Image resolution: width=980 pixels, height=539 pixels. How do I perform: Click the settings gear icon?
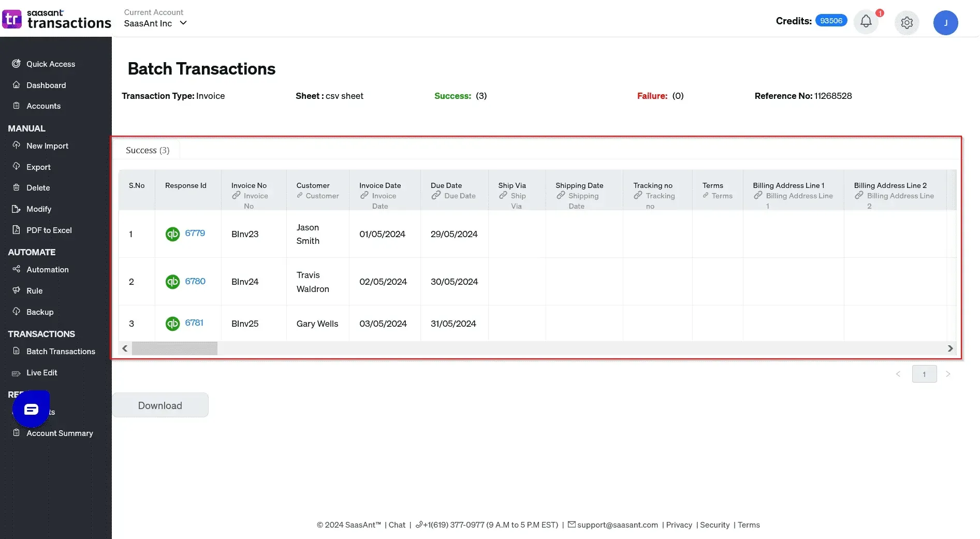point(906,23)
